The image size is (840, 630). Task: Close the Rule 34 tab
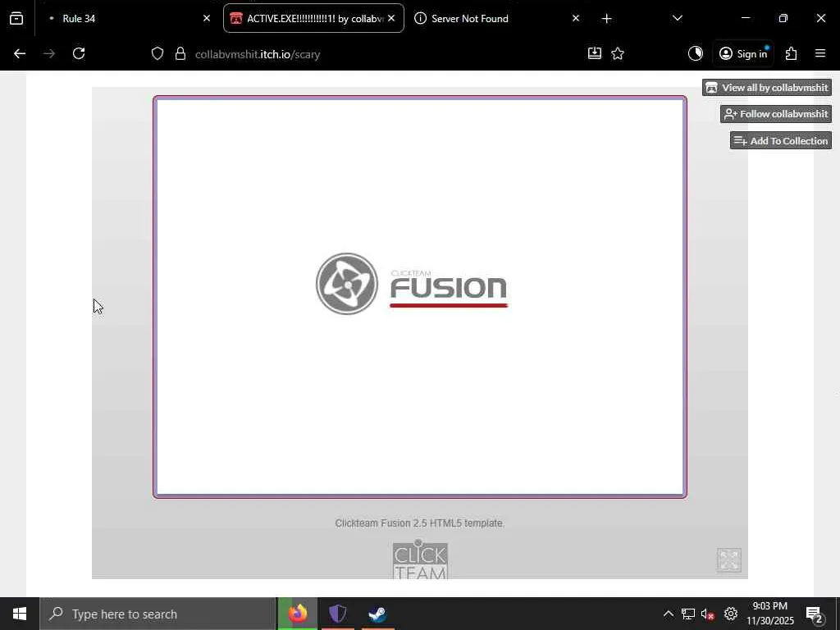206,18
